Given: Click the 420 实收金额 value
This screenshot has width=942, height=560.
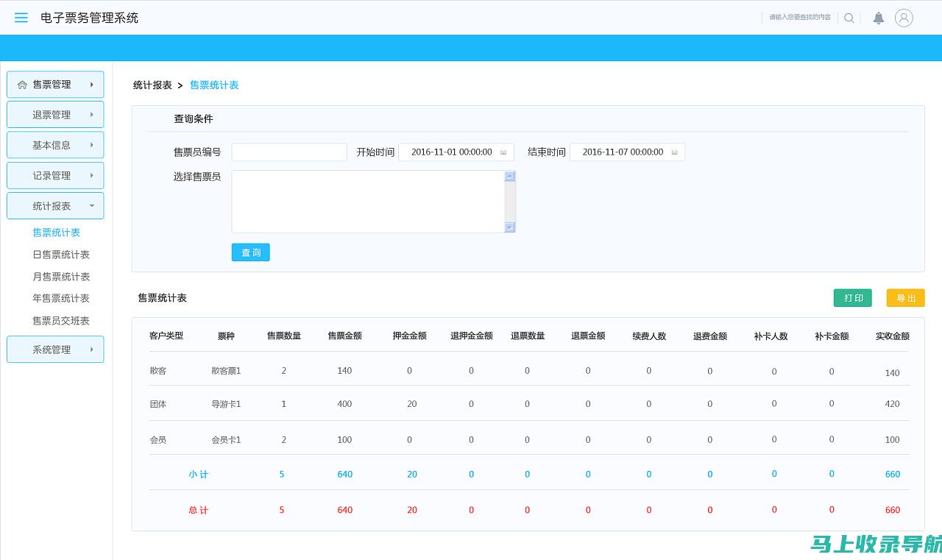Looking at the screenshot, I should click(893, 404).
